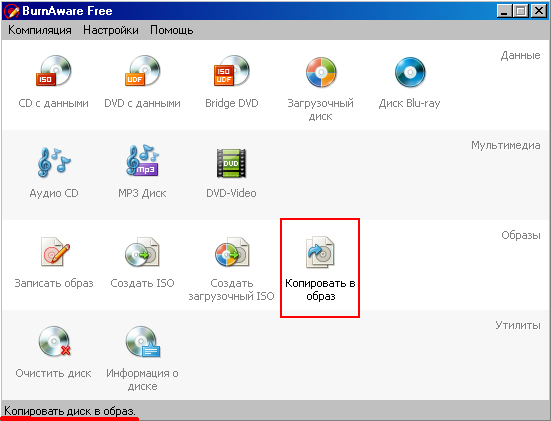Maximize the BurnAware Free window
The image size is (551, 421).
[x=521, y=11]
